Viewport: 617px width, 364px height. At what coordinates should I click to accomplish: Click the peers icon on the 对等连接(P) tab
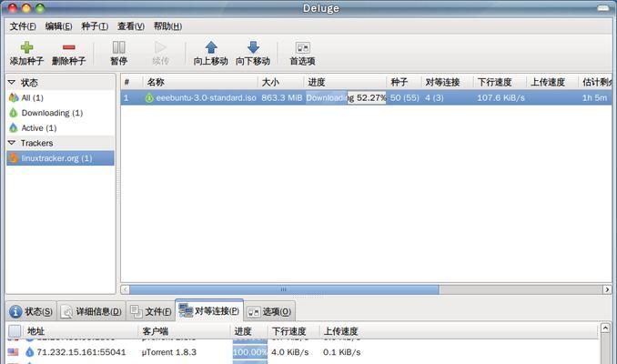point(186,310)
